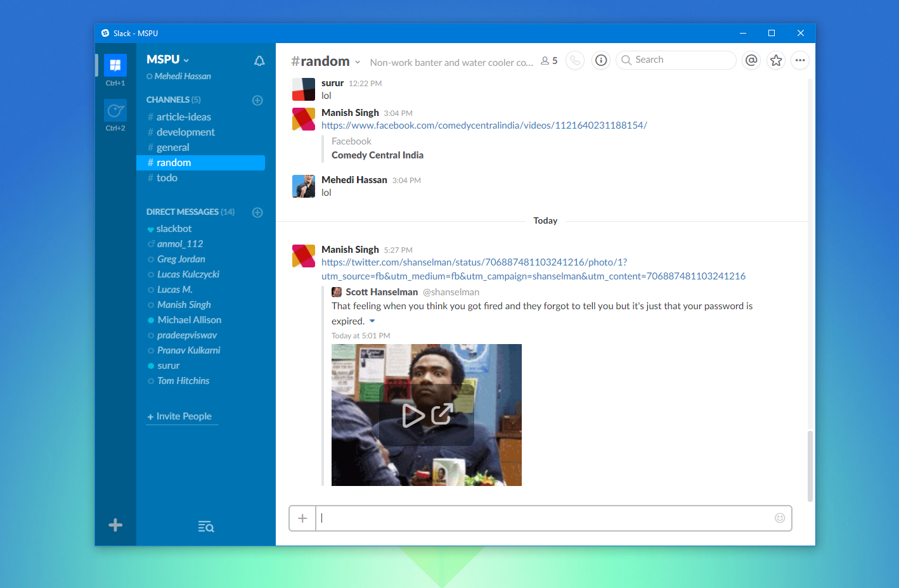Select the random channel
The height and width of the screenshot is (588, 899).
[200, 163]
